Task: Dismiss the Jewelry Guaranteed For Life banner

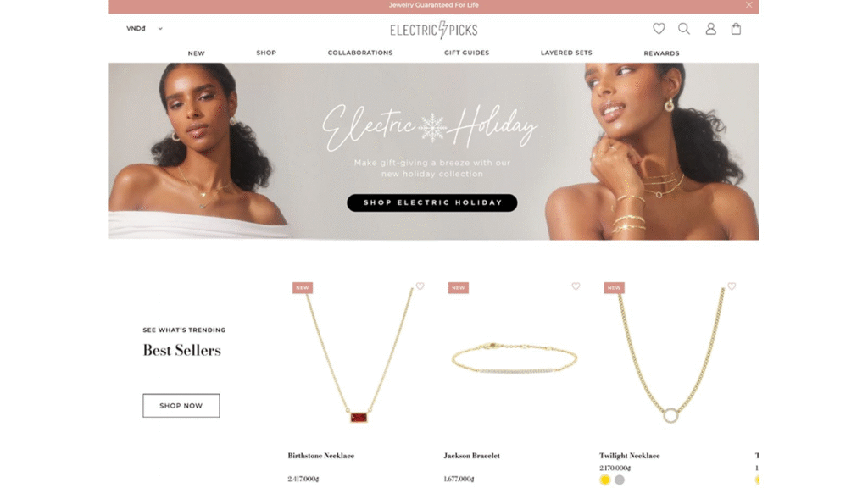Action: 748,5
